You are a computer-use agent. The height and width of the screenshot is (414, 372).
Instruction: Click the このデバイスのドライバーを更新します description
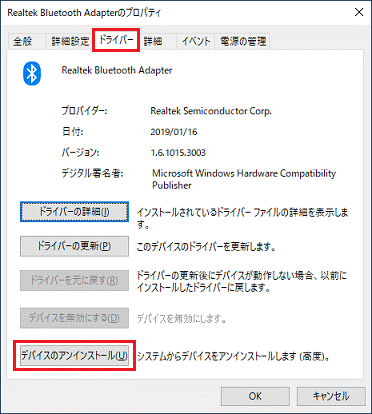tap(206, 247)
